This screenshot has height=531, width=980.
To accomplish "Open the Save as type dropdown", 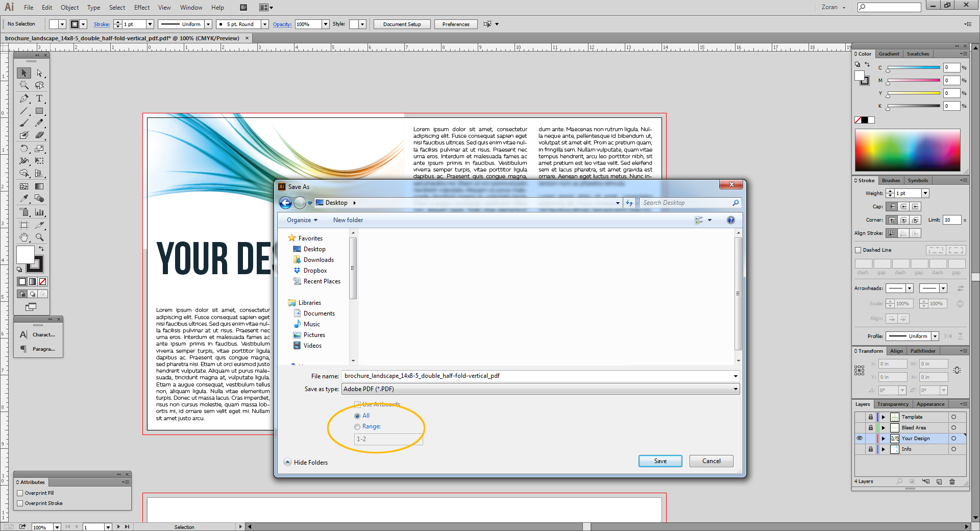I will pos(735,389).
